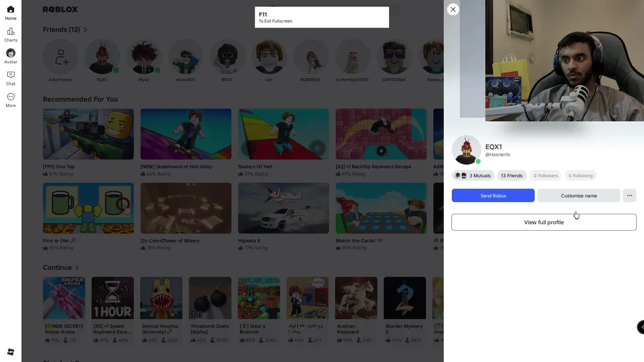644x362 pixels.
Task: Click the ROBLOX logo in the header
Action: [60, 10]
